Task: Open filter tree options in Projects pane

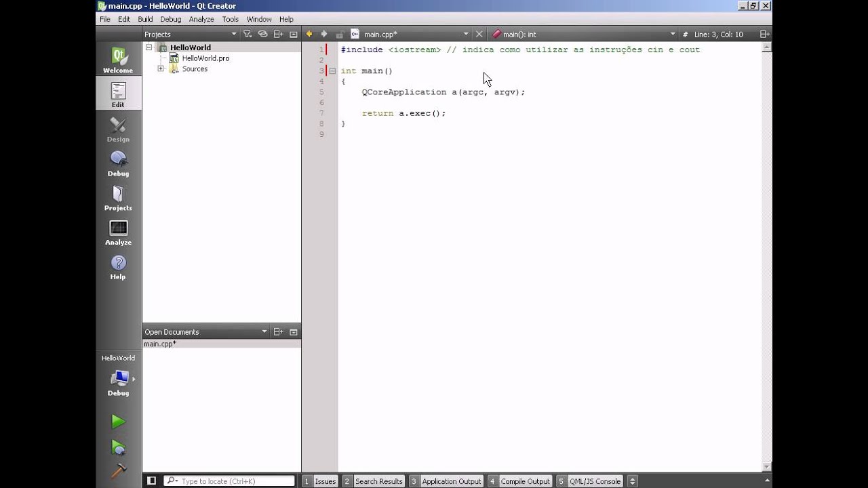Action: tap(248, 34)
